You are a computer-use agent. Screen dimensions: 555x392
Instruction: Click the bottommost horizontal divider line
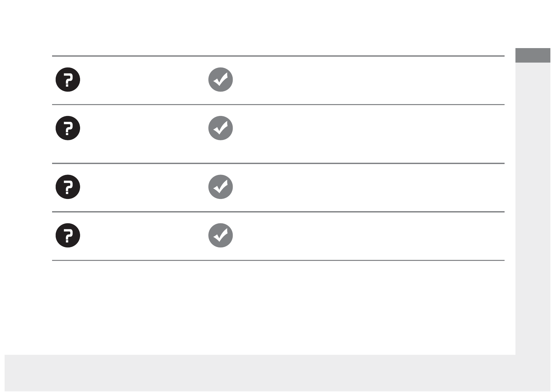click(278, 261)
